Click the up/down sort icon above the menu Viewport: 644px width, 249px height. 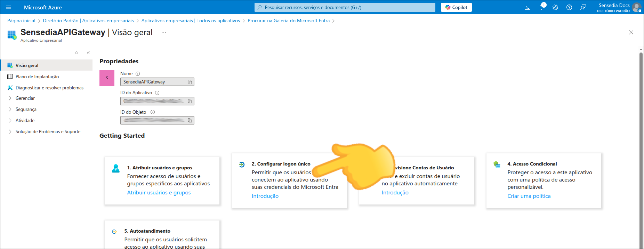(x=77, y=53)
